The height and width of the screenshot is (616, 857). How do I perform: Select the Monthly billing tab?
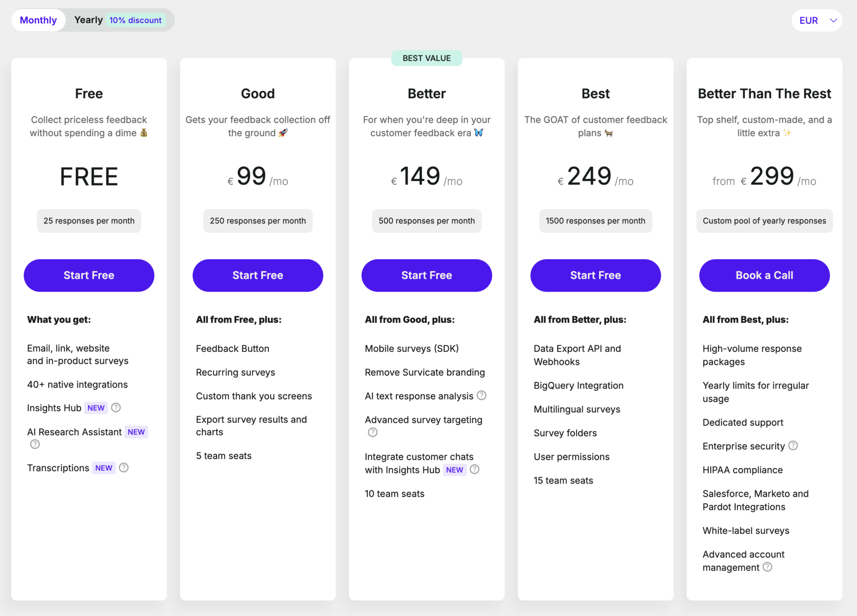click(38, 20)
